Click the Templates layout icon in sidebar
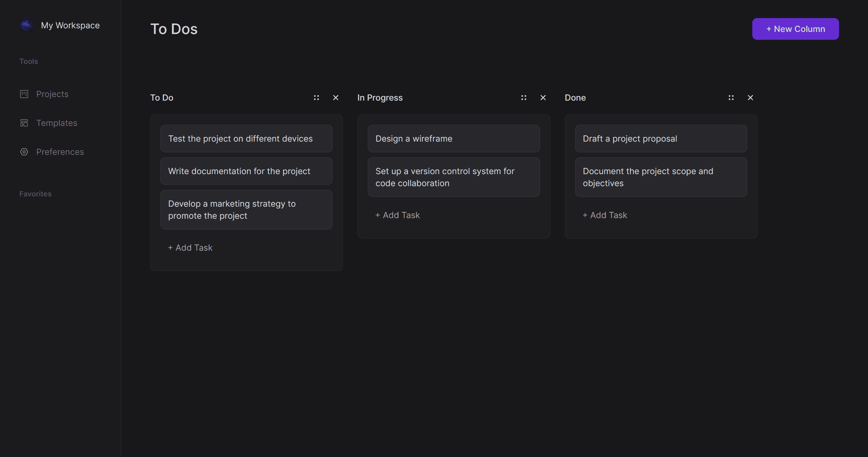The height and width of the screenshot is (457, 868). click(x=24, y=123)
